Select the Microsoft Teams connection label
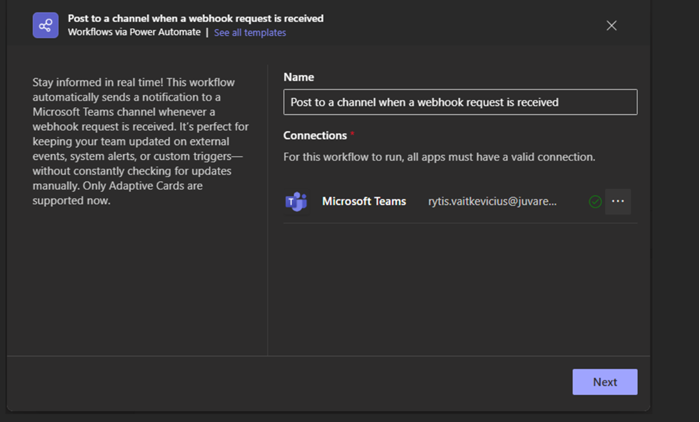Image resolution: width=700 pixels, height=422 pixels. tap(364, 202)
